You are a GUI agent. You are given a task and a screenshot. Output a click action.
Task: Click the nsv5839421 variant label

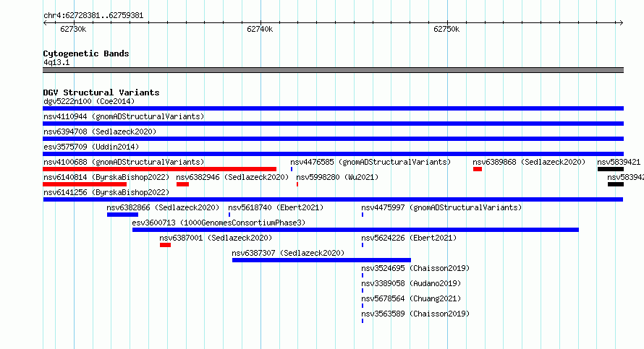[619, 162]
